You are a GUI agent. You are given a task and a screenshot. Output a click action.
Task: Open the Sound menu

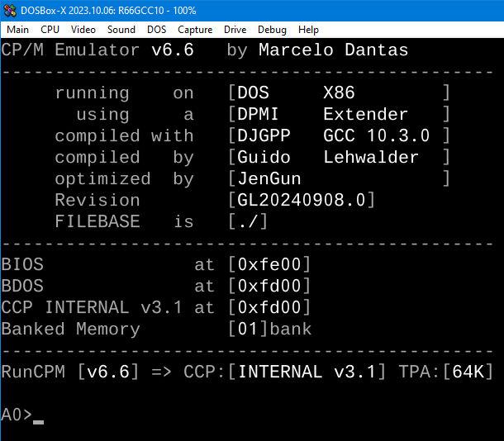pyautogui.click(x=121, y=30)
